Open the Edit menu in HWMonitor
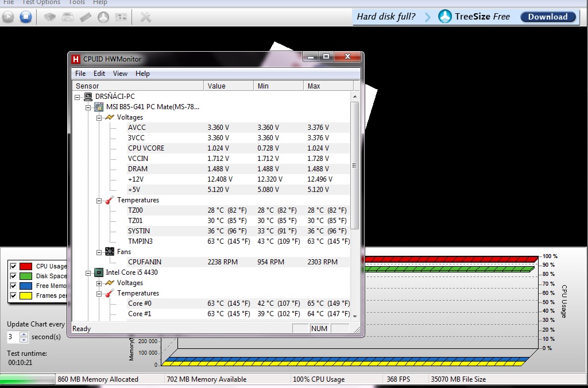This screenshot has height=388, width=588. pos(99,74)
